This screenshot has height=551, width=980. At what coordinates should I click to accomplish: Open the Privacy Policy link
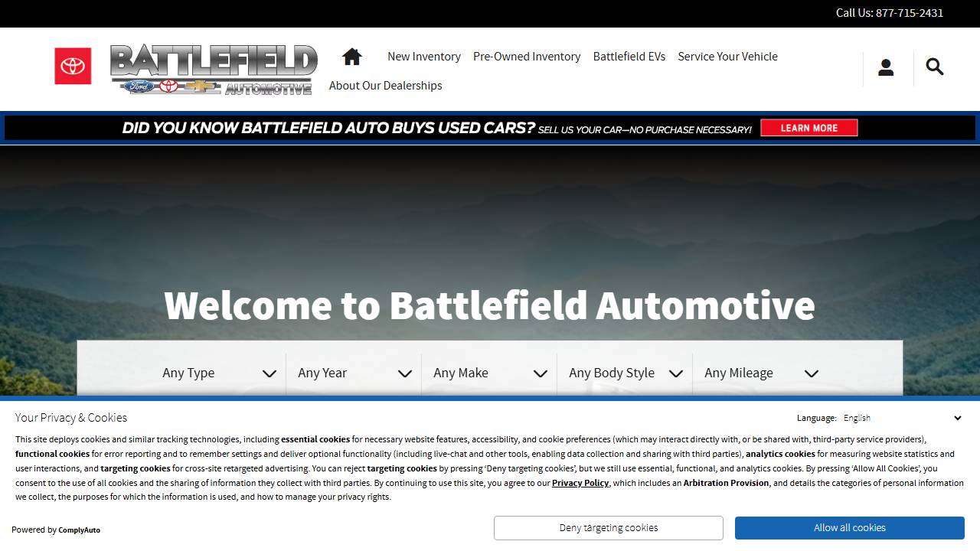[580, 483]
